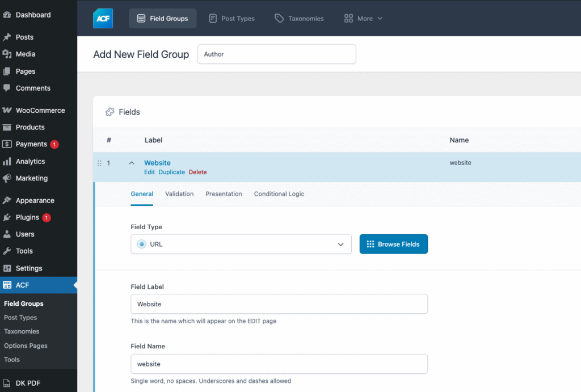Open the Field Type dropdown showing URL
The width and height of the screenshot is (581, 392).
tap(241, 244)
